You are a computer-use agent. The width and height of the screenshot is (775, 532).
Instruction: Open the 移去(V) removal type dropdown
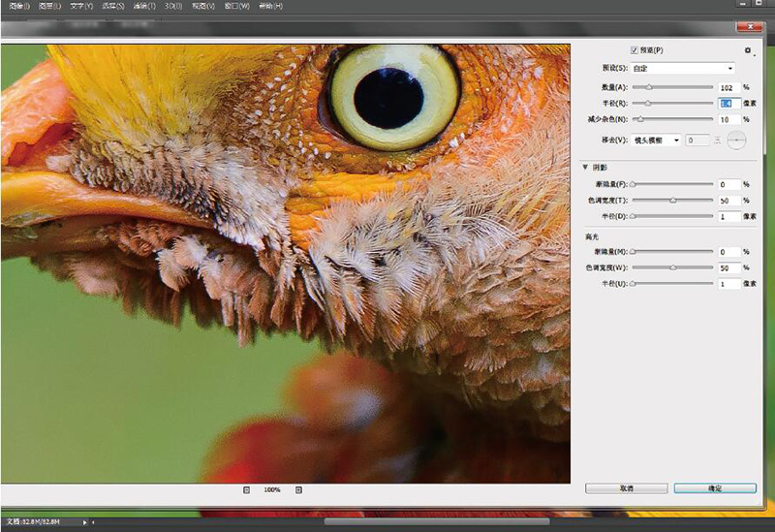coord(656,141)
